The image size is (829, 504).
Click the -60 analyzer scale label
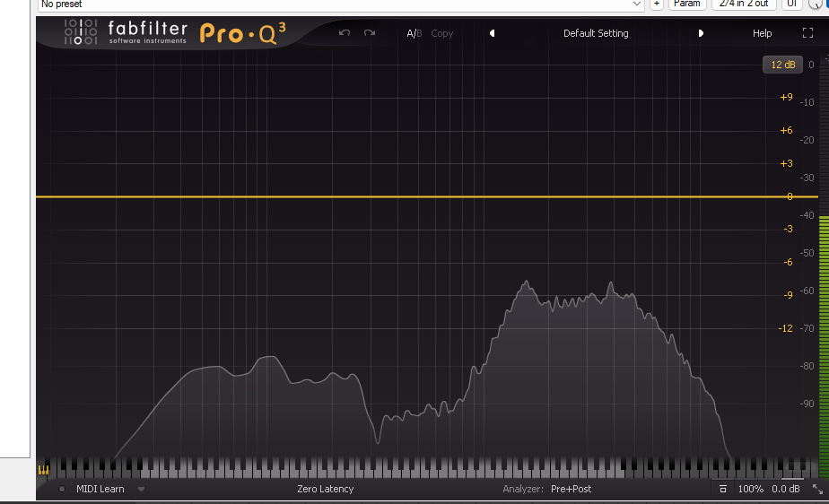(x=807, y=291)
